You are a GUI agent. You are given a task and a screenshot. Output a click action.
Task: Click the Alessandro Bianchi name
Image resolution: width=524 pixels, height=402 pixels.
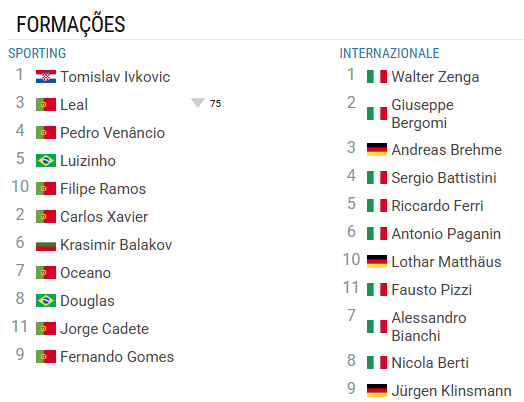429,326
